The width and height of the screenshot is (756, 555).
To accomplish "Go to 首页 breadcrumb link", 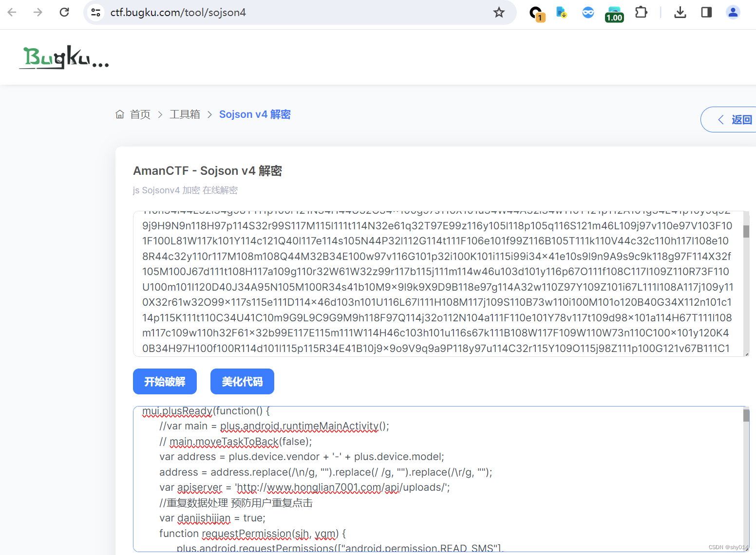I will pos(140,114).
